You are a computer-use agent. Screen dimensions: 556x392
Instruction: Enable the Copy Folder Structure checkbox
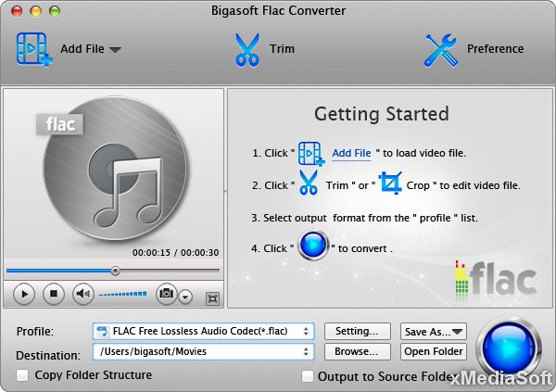22,375
